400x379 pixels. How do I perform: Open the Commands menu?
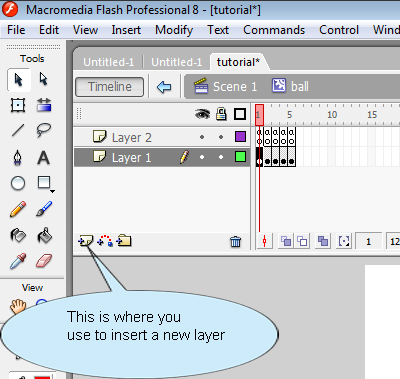tap(274, 30)
